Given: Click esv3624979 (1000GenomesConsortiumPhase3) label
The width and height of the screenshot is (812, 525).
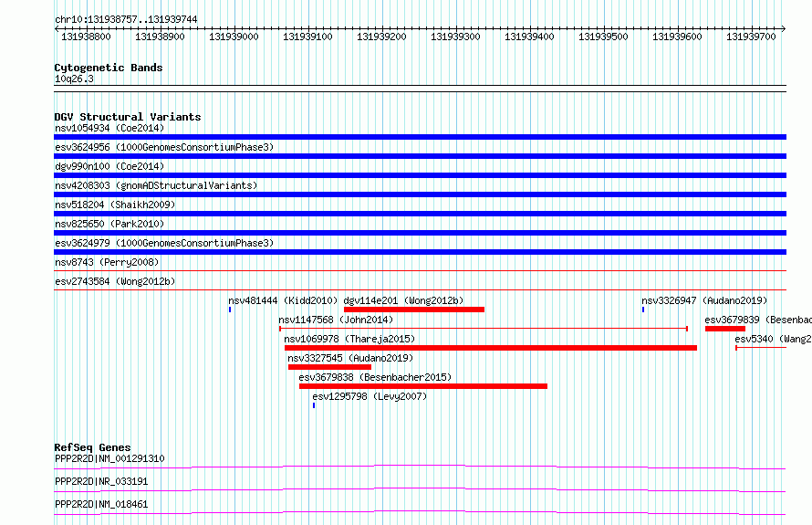Looking at the screenshot, I should (164, 243).
